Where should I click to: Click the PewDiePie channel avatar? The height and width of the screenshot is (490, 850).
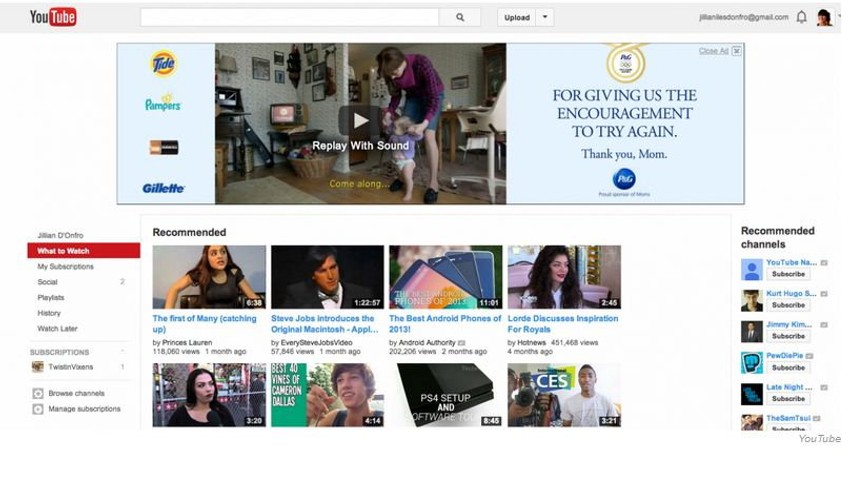coord(752,363)
